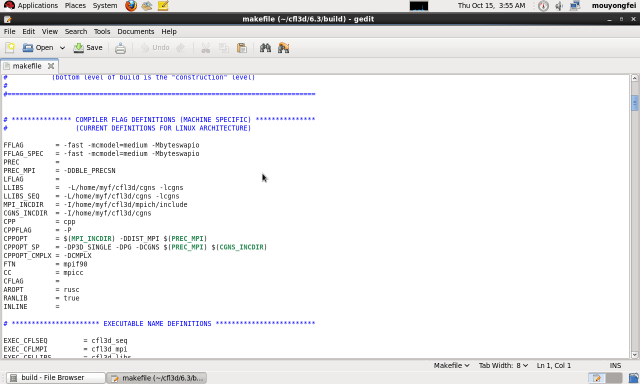Viewport: 640px width, 384px height.
Task: Click the system monitor graph in the panel
Action: coord(419,6)
